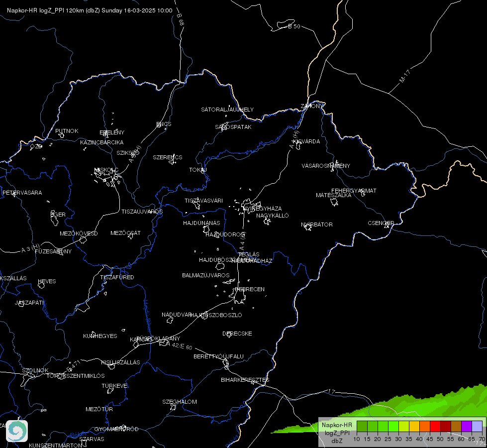Click the PÉTERVÁSÁRA city label
Image resolution: width=487 pixels, height=448 pixels.
click(22, 193)
